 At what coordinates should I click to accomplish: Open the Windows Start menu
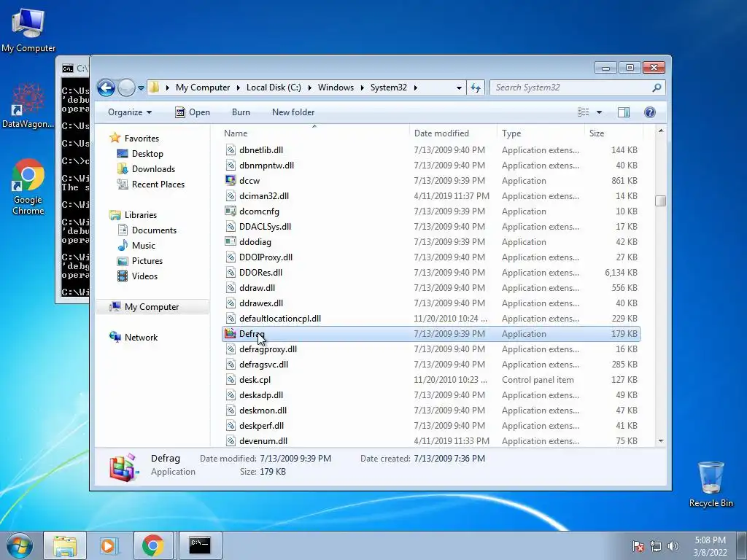(x=20, y=545)
